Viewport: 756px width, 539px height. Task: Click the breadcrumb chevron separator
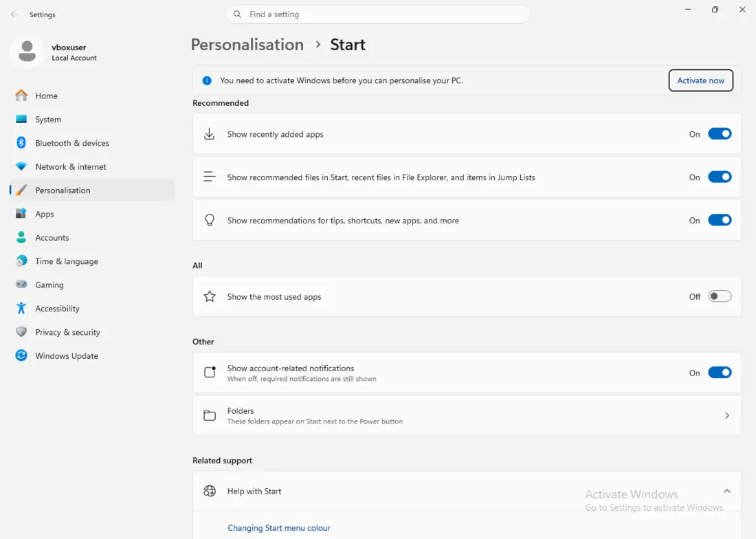[318, 45]
